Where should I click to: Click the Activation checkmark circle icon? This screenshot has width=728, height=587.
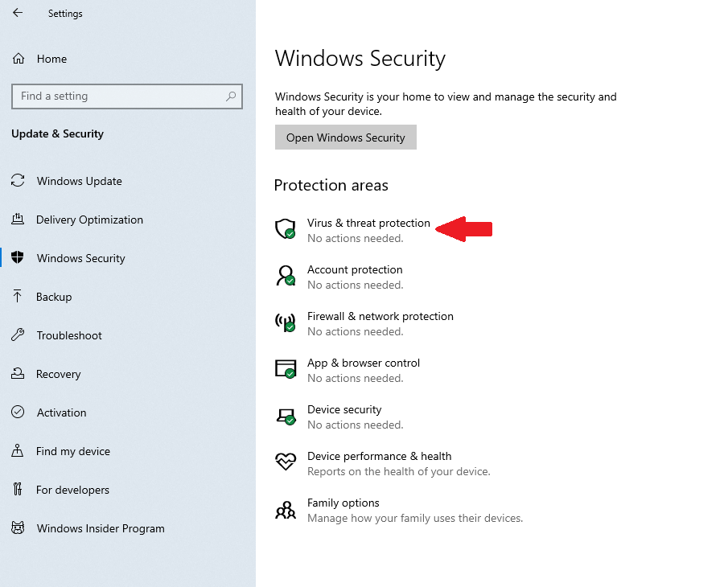pos(18,412)
